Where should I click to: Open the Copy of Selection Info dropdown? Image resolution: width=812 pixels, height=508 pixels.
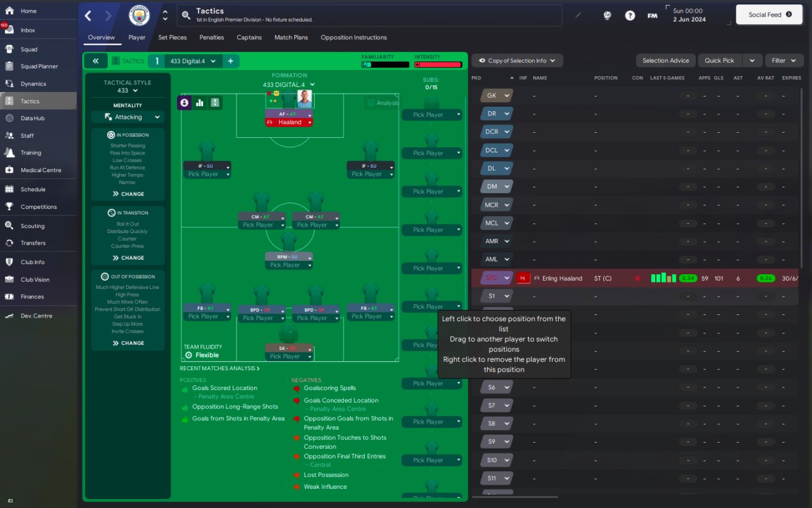(x=517, y=60)
